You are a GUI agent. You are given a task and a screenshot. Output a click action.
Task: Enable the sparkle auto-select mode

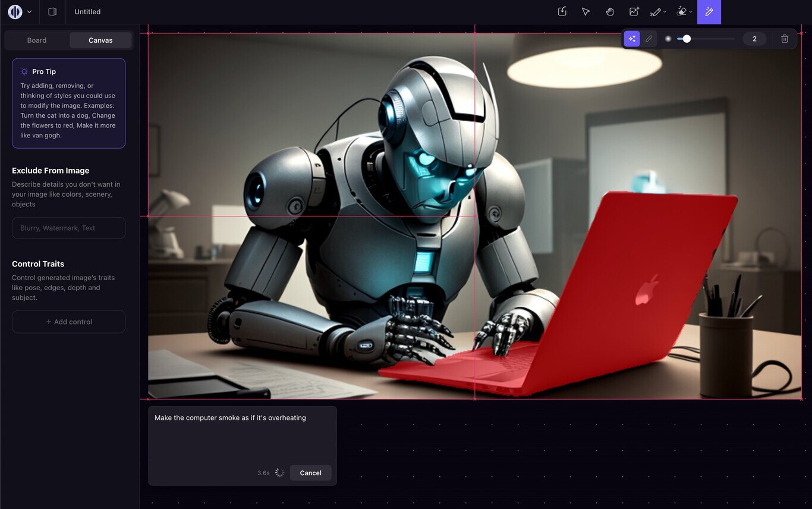[x=632, y=39]
